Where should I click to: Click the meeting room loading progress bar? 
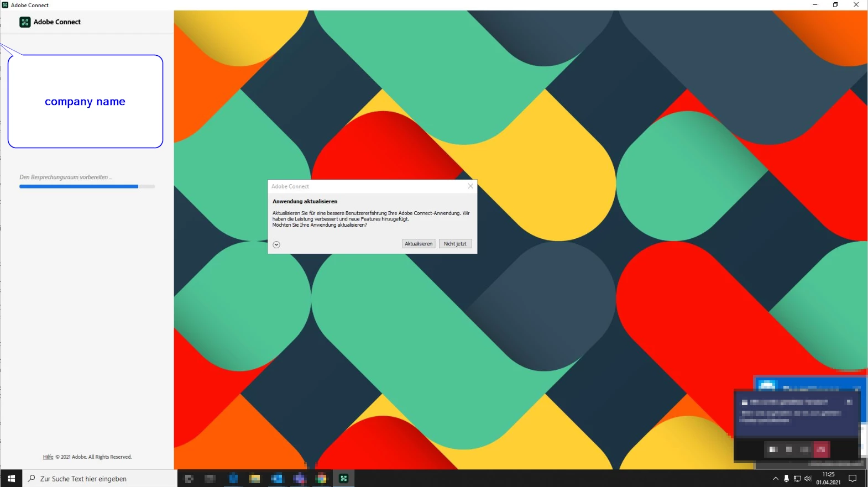tap(87, 187)
